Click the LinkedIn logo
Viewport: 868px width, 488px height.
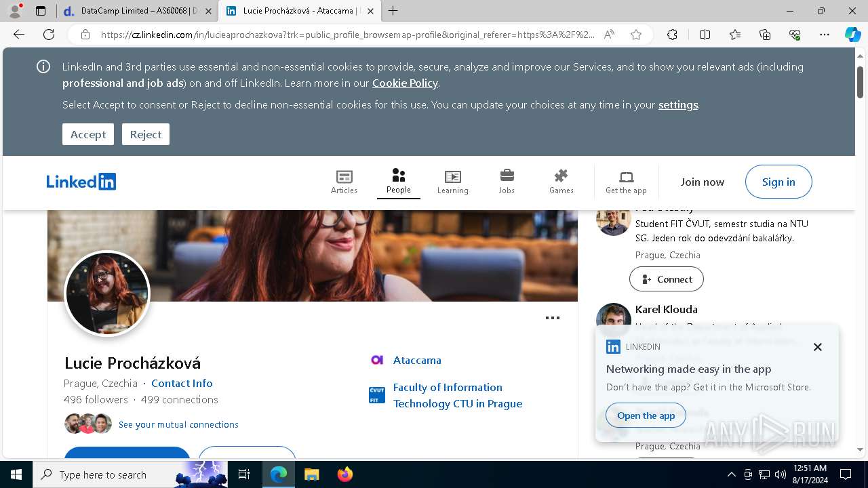81,181
